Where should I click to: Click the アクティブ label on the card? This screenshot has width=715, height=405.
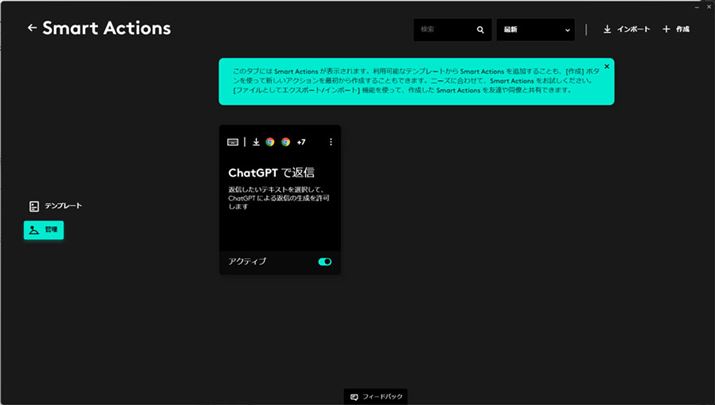[x=247, y=261]
